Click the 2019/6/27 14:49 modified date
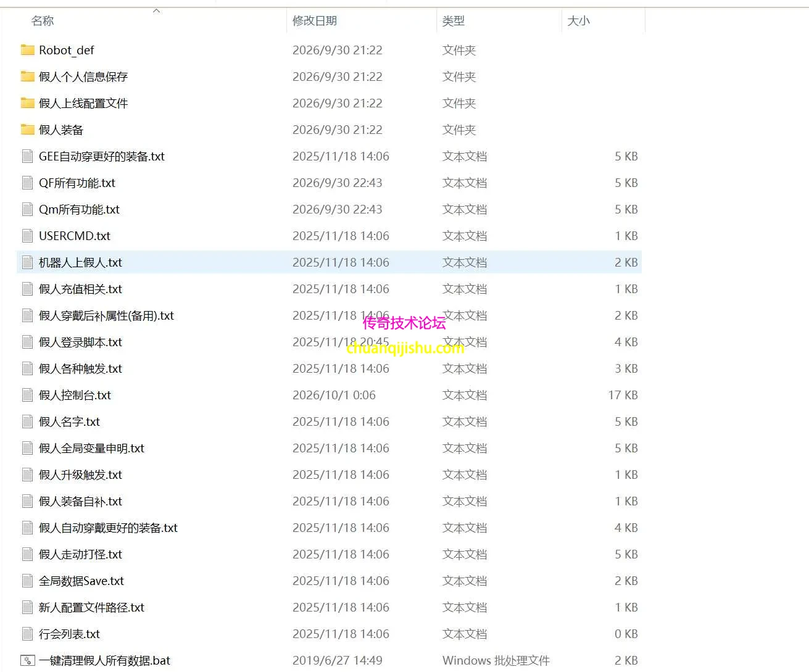Image resolution: width=809 pixels, height=672 pixels. coord(338,660)
